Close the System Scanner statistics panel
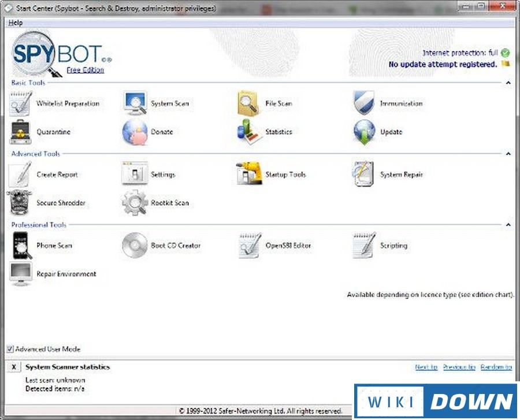The image size is (520, 420). [x=14, y=367]
